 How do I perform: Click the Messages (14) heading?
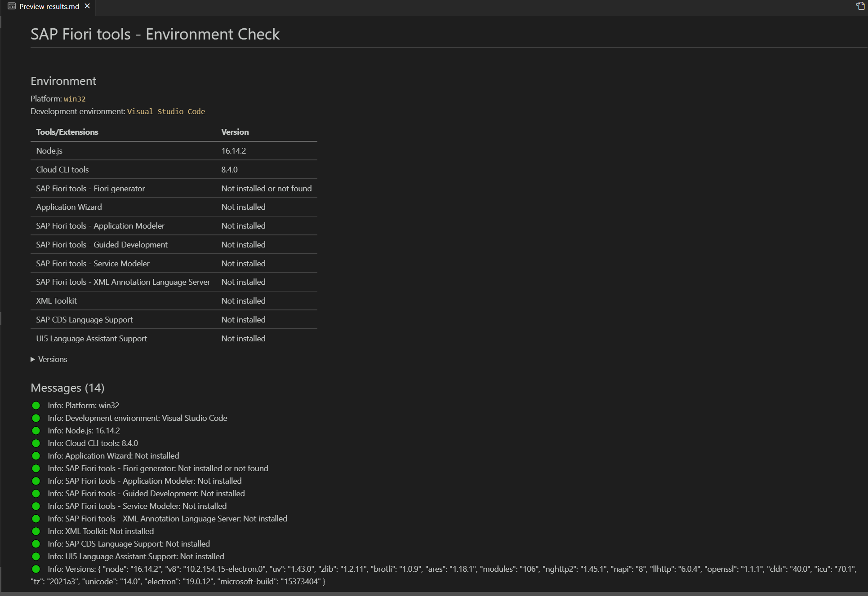pos(67,387)
